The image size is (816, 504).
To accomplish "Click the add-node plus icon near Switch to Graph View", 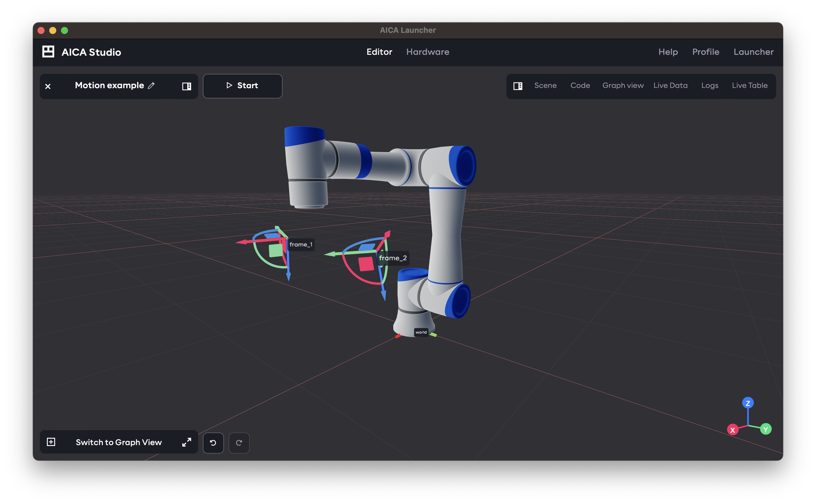I will pyautogui.click(x=51, y=442).
